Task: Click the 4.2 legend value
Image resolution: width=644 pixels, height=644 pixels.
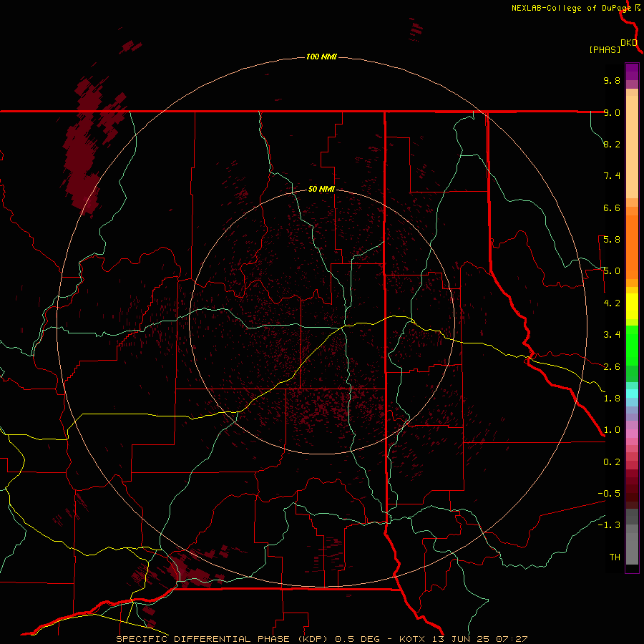Action: 612,303
